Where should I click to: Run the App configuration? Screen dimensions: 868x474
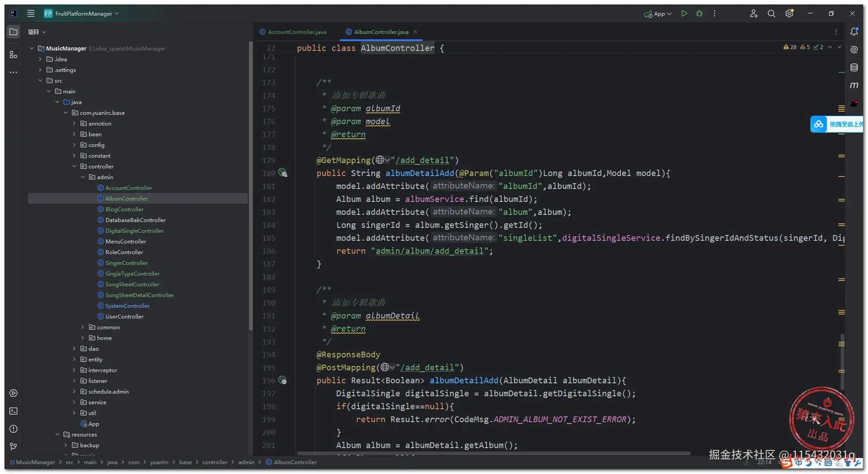684,13
